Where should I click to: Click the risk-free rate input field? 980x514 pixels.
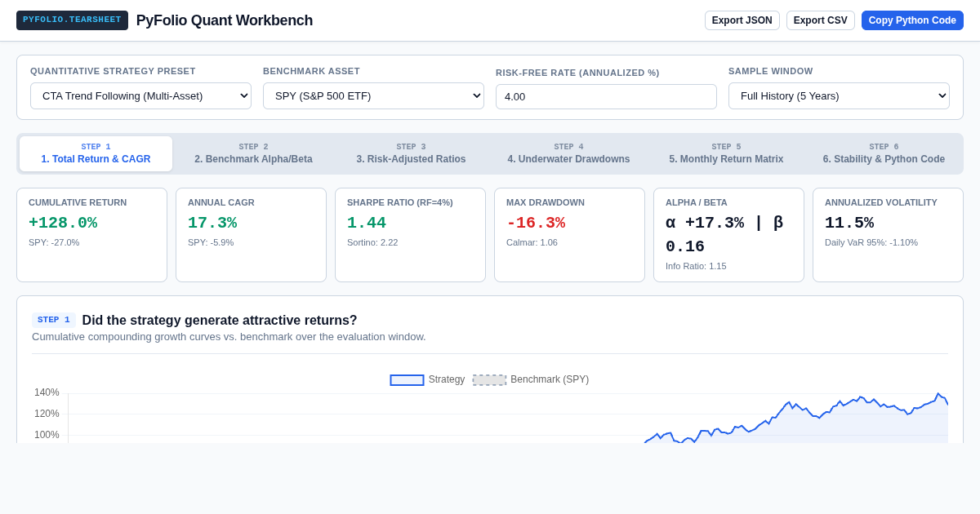[606, 96]
